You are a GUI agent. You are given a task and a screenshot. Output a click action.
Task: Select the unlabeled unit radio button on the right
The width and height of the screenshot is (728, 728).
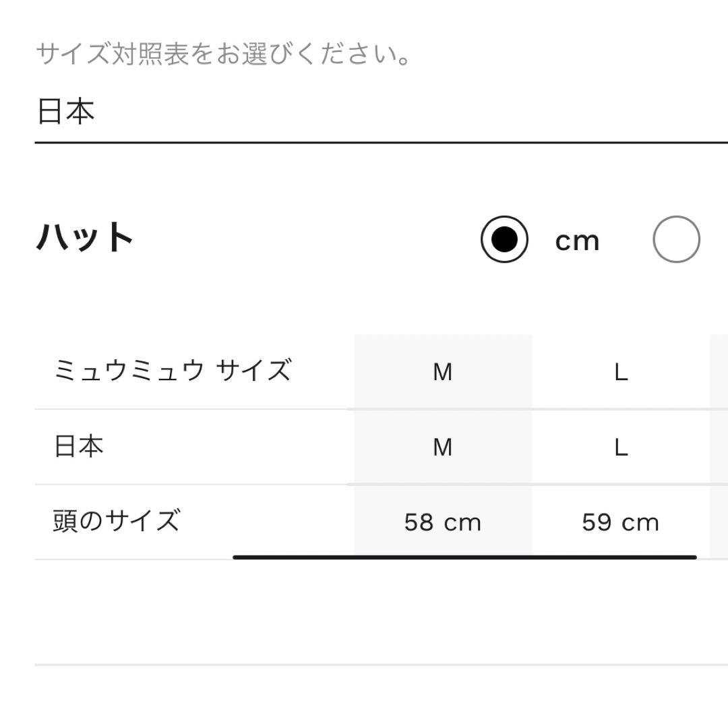pos(676,240)
